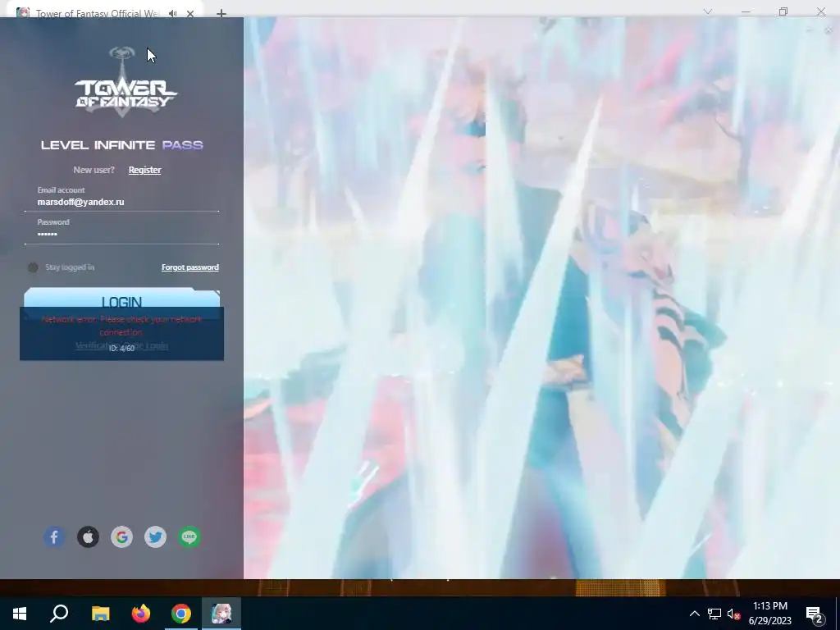Open a new tab with plus button

221,13
